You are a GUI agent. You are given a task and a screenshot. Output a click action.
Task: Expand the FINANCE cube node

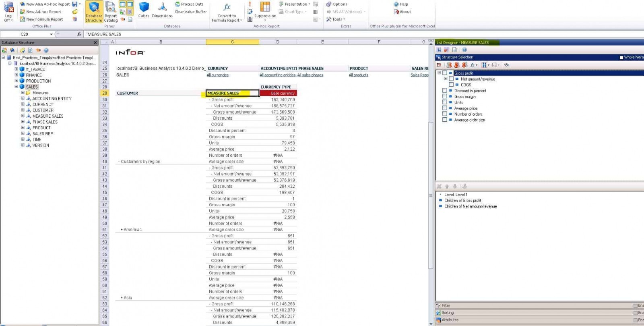click(x=16, y=75)
